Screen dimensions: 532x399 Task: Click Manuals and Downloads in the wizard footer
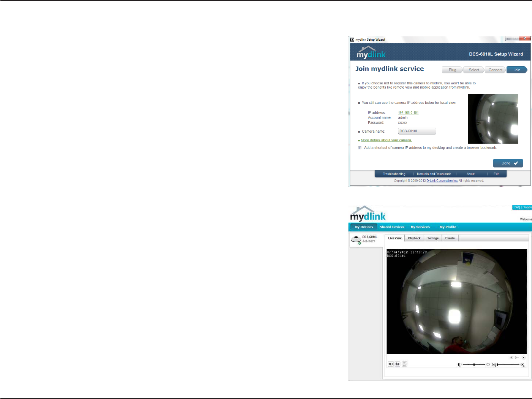click(434, 174)
